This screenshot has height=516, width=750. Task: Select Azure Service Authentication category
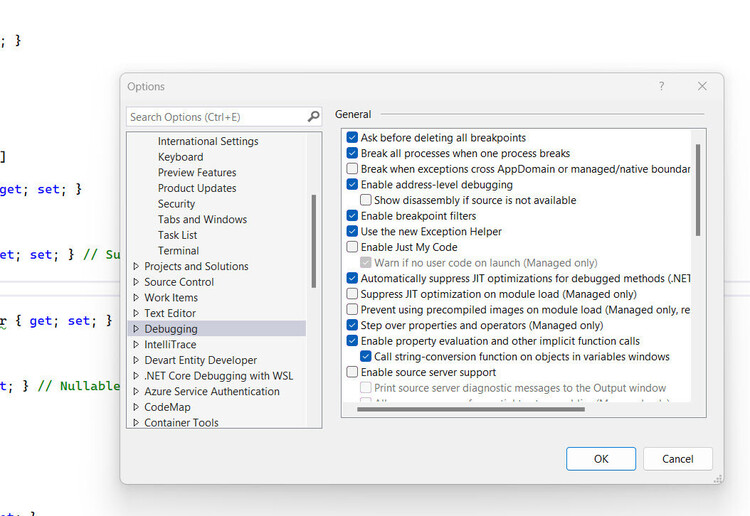tap(211, 392)
